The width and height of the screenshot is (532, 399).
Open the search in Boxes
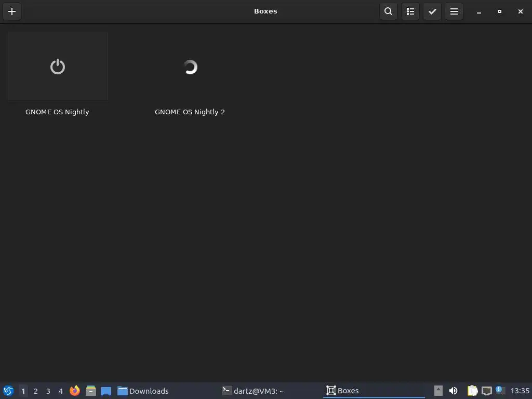click(388, 11)
